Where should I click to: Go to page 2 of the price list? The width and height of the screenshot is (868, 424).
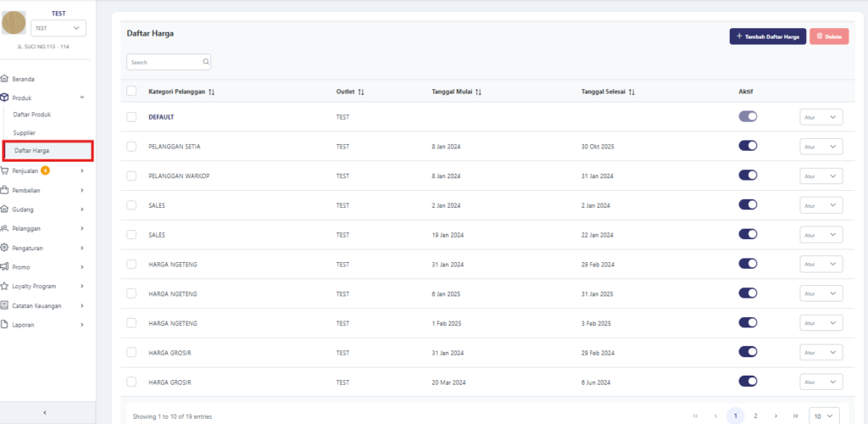tap(755, 416)
